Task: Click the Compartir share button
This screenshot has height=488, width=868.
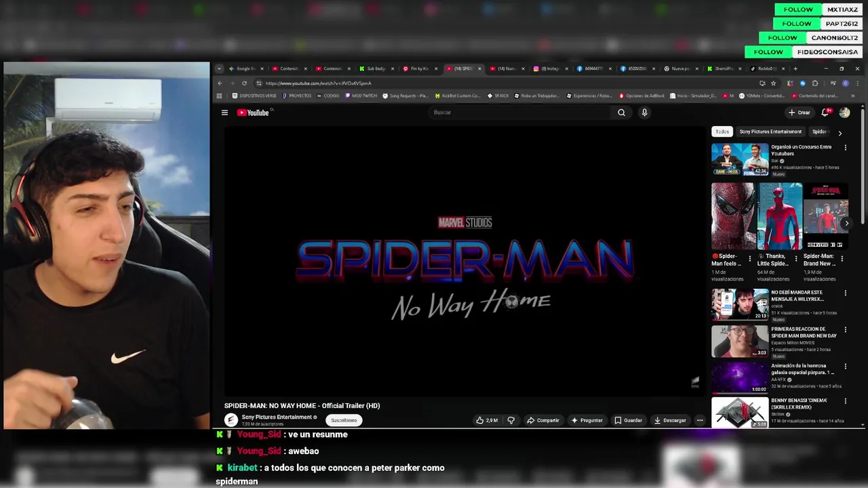Action: coord(543,420)
